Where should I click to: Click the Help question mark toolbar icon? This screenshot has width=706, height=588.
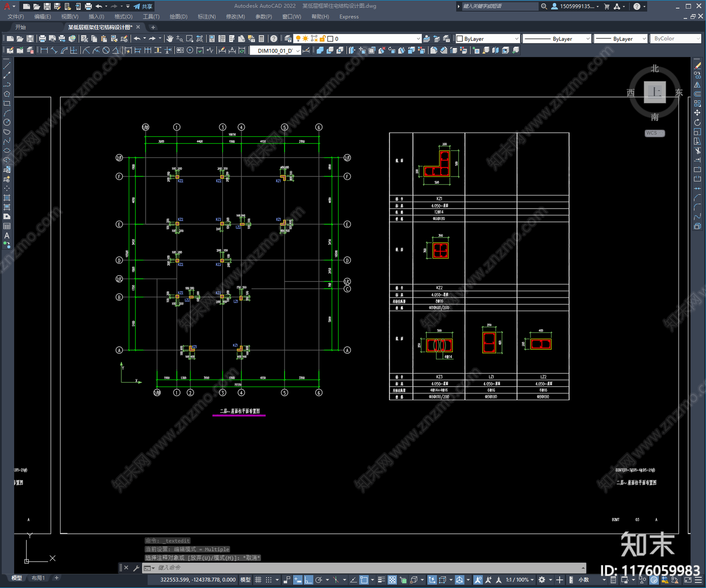tap(274, 39)
